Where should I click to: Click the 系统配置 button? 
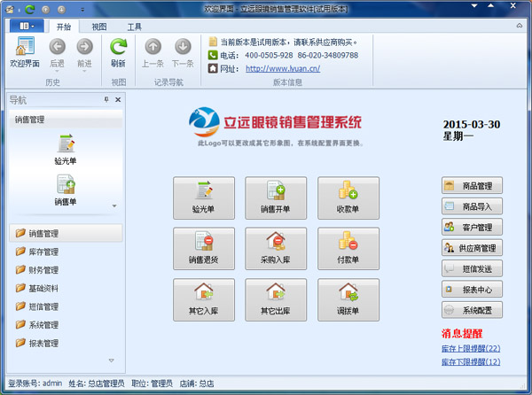(x=472, y=310)
